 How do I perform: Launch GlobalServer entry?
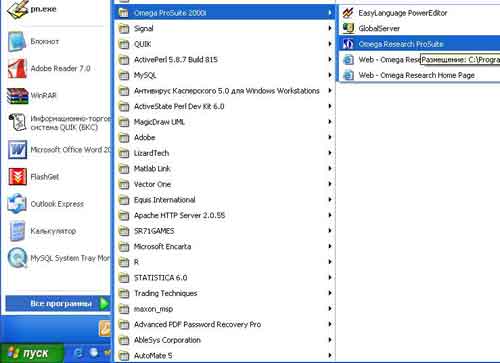(420, 28)
